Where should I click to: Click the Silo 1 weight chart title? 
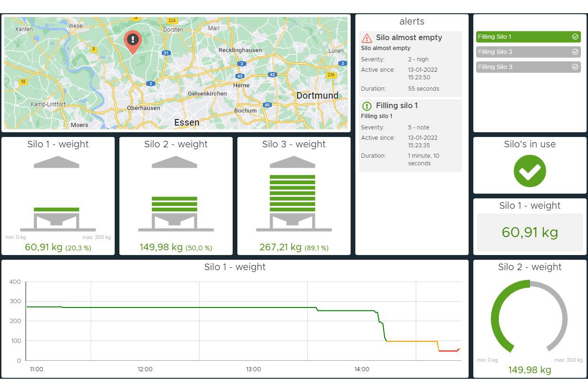pos(235,267)
